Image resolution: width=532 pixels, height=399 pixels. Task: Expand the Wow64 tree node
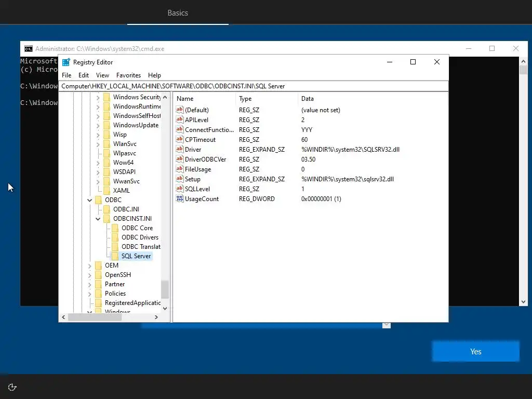tap(98, 163)
